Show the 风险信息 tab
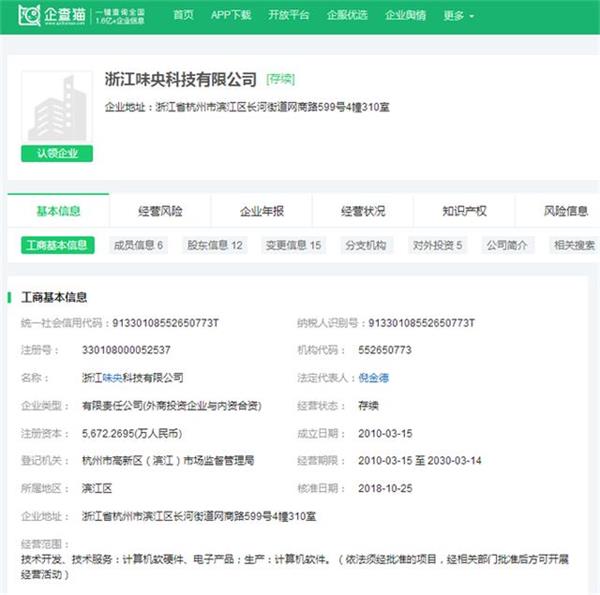 [x=565, y=211]
